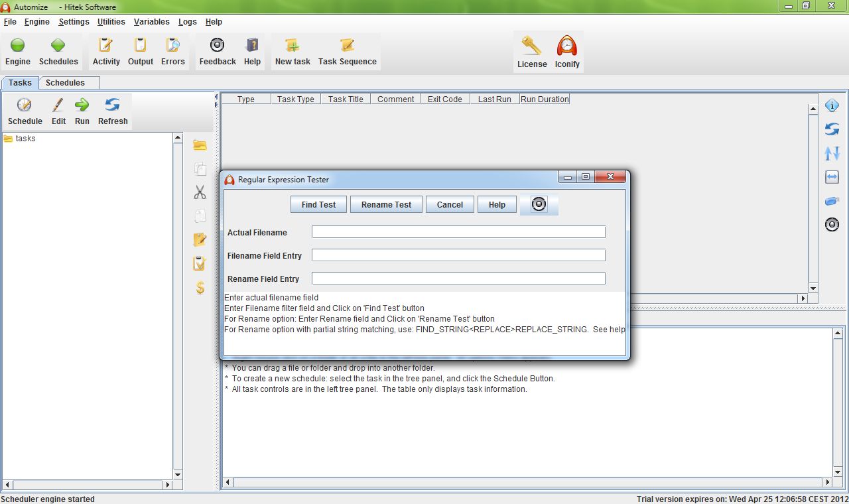Open the Output log icon
The width and height of the screenshot is (849, 504).
[x=141, y=52]
